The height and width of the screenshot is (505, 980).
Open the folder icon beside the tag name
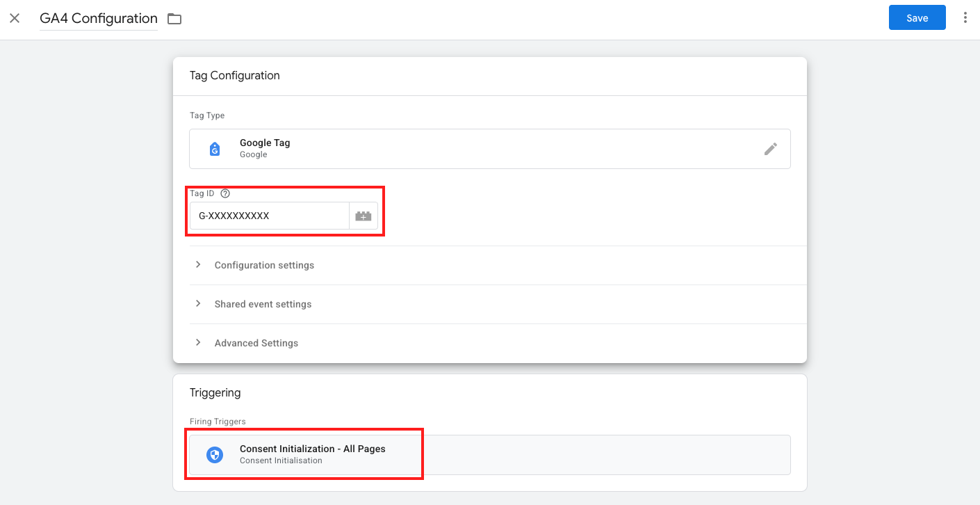pos(174,19)
